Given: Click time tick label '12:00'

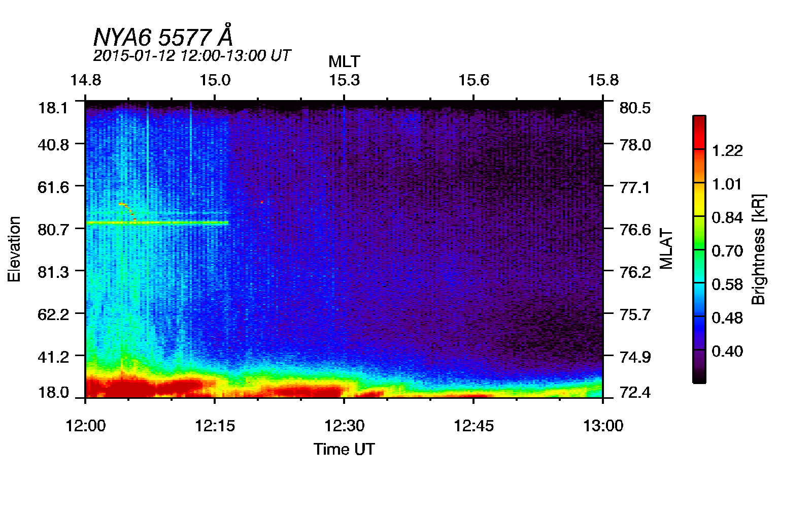Looking at the screenshot, I should click(x=85, y=425).
